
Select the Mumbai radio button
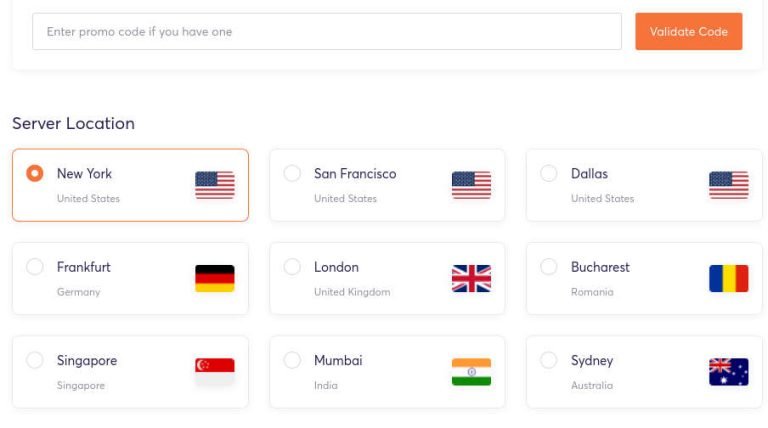(x=292, y=360)
